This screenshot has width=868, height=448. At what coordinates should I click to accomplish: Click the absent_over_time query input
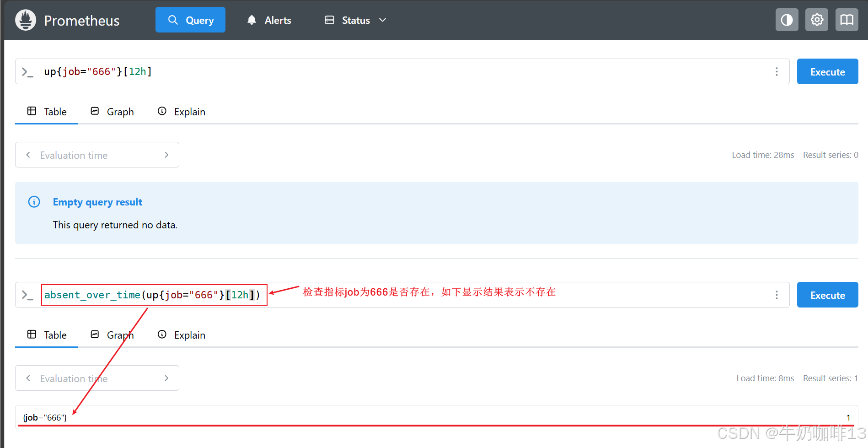(x=402, y=295)
